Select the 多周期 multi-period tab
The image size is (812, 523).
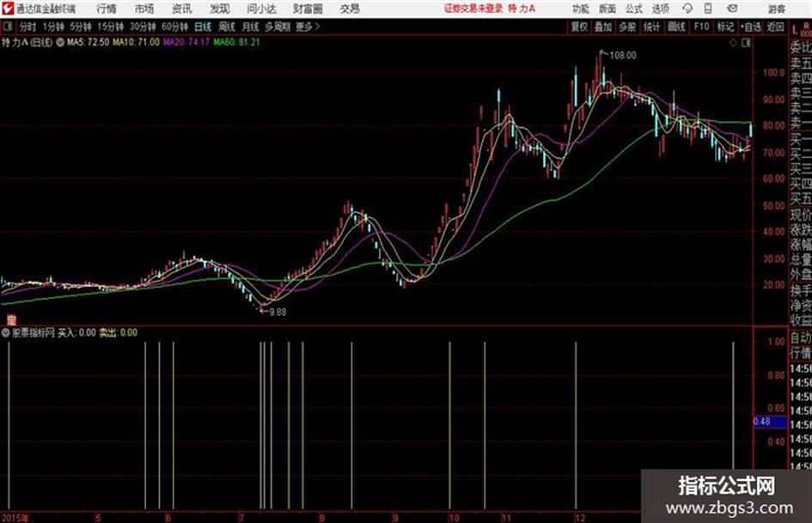[x=278, y=27]
